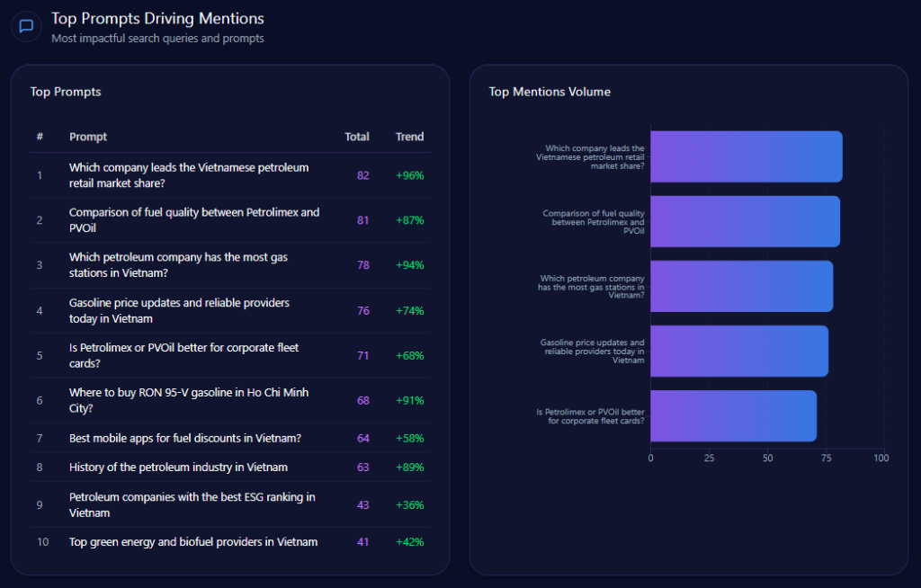
Task: Click the best mobile apps for fuel discounts prompt
Action: (x=184, y=438)
